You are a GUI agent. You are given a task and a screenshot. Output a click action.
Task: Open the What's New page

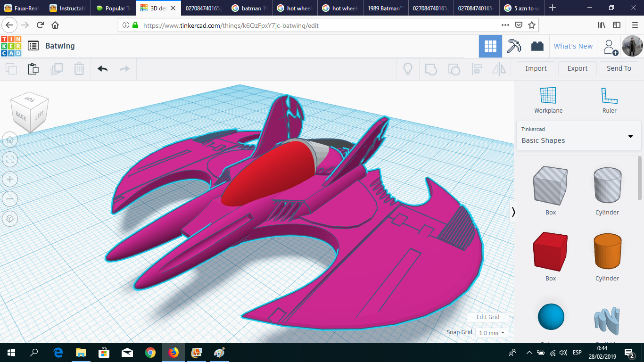click(573, 46)
